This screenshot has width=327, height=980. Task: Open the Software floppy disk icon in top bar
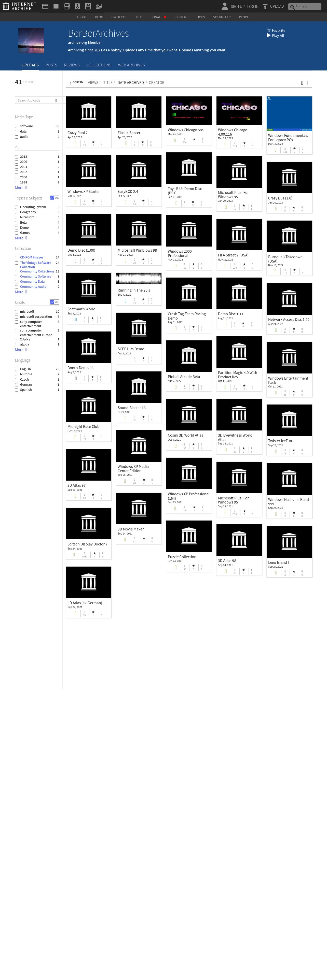tap(88, 6)
